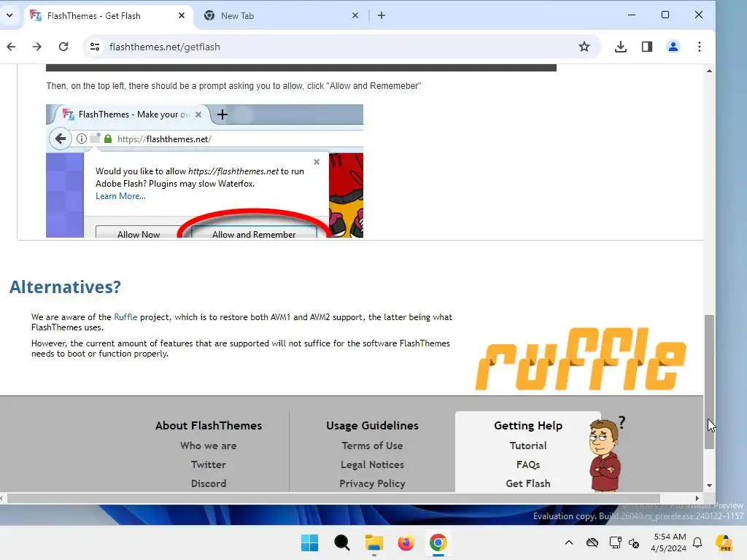The image size is (747, 560).
Task: Click the network status tray icon
Action: coord(615,542)
